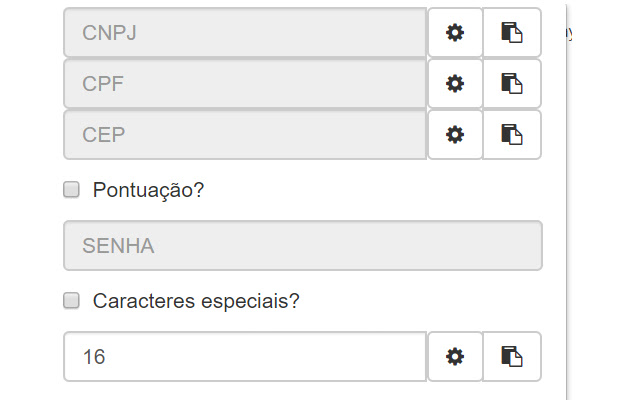Click into the CEP text field
This screenshot has height=400, width=640.
coord(245,135)
